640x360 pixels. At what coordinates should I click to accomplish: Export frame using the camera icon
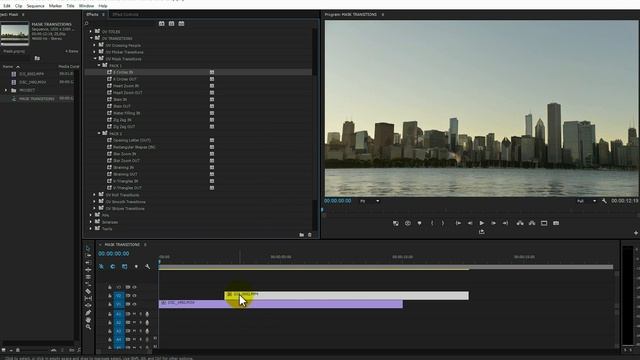[556, 223]
